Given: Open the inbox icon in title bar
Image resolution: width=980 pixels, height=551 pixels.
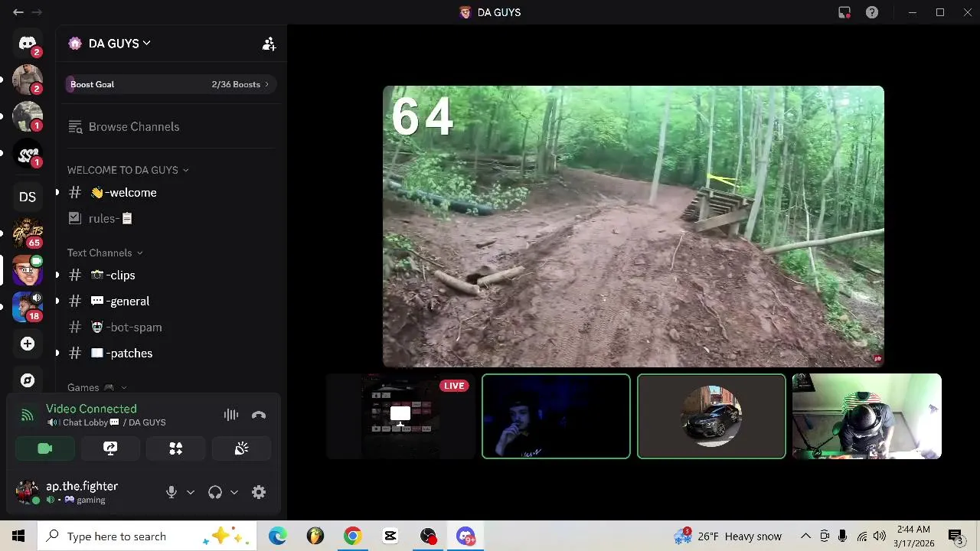Looking at the screenshot, I should point(844,12).
